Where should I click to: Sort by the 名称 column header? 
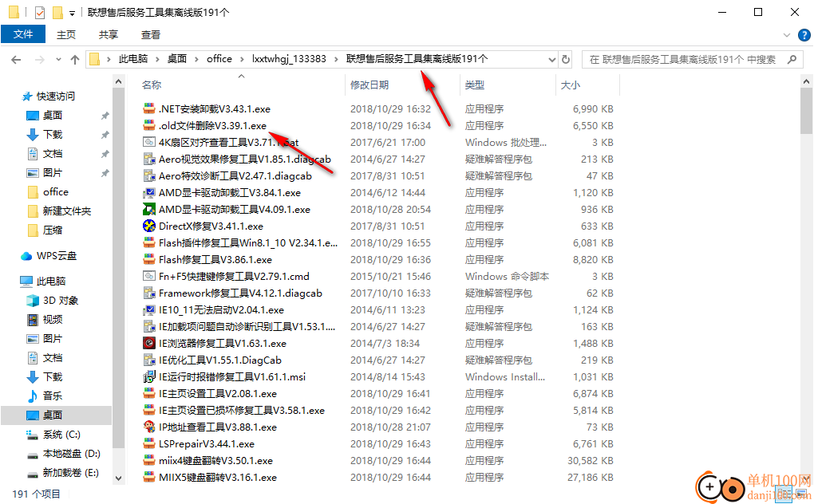click(152, 85)
